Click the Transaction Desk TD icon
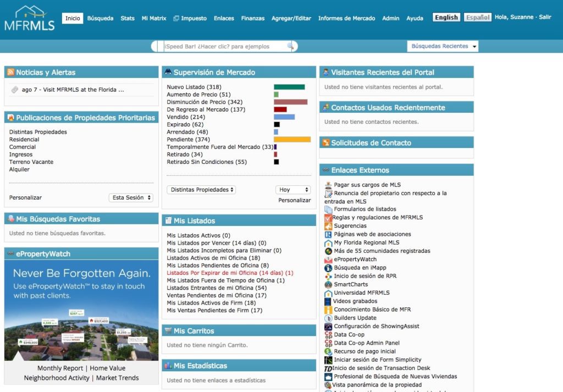 click(x=329, y=367)
